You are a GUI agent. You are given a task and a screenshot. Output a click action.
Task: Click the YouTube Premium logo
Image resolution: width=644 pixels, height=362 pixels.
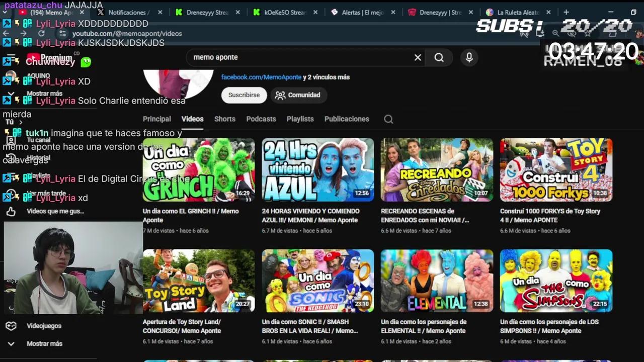pos(49,57)
